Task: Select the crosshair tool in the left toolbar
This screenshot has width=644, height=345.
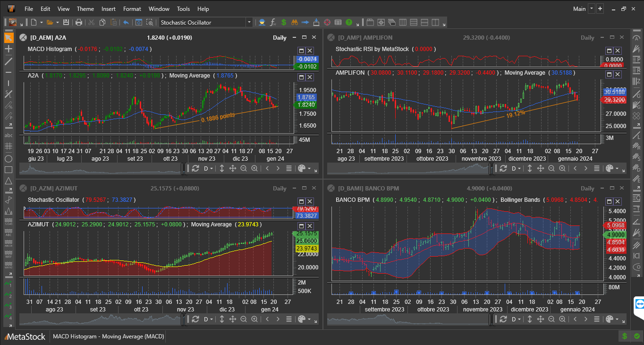Action: [8, 49]
